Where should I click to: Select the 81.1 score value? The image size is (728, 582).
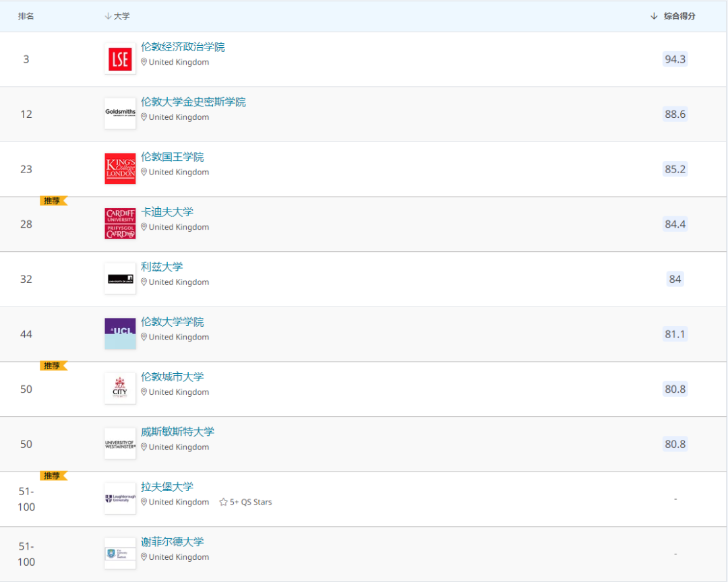point(675,334)
